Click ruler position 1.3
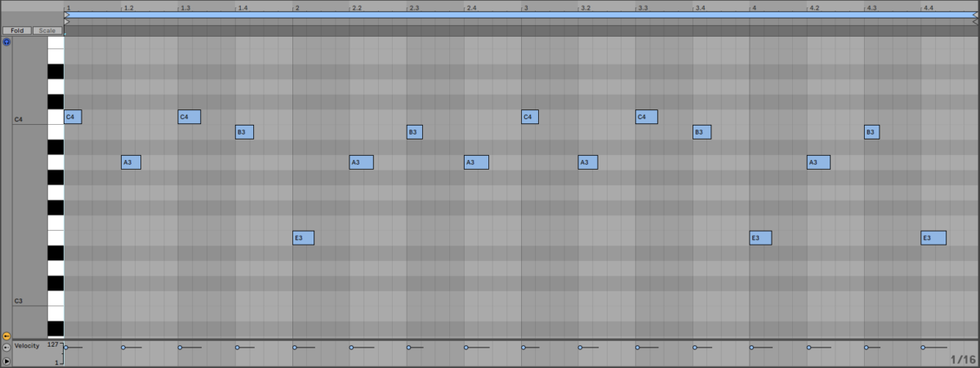980x368 pixels. (185, 7)
